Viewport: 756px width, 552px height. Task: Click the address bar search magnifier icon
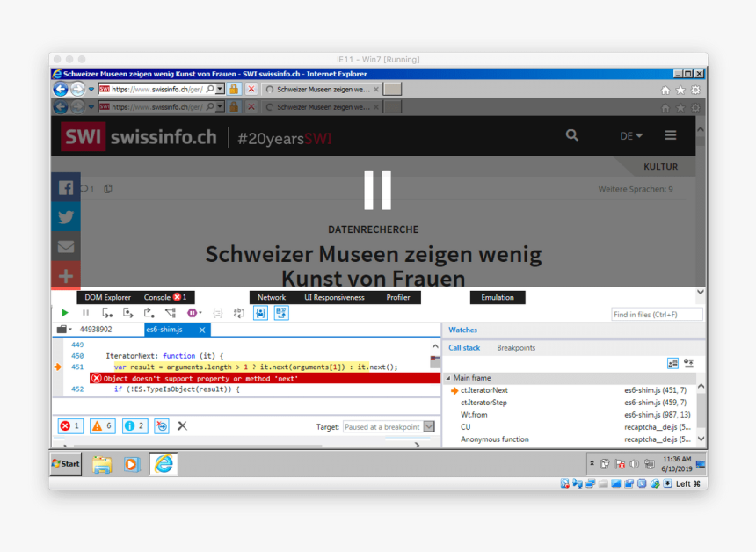coord(210,89)
